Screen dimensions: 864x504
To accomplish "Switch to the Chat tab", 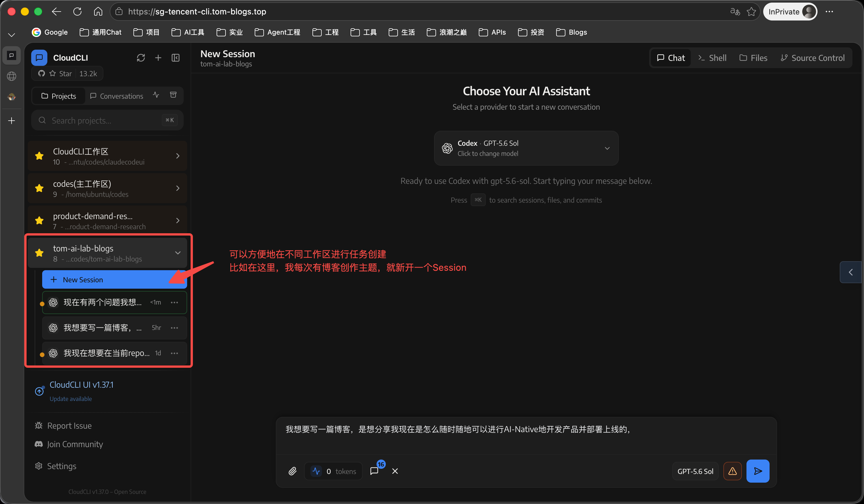I will coord(671,58).
